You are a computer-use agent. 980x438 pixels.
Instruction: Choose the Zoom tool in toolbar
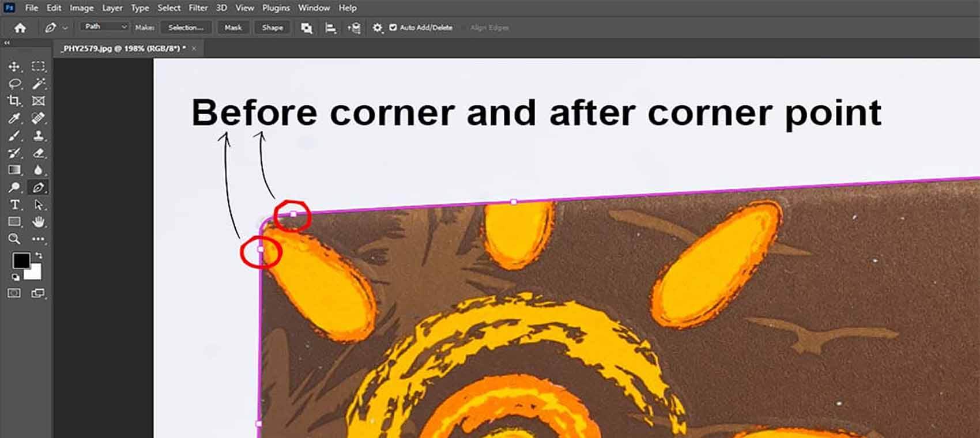pyautogui.click(x=14, y=239)
